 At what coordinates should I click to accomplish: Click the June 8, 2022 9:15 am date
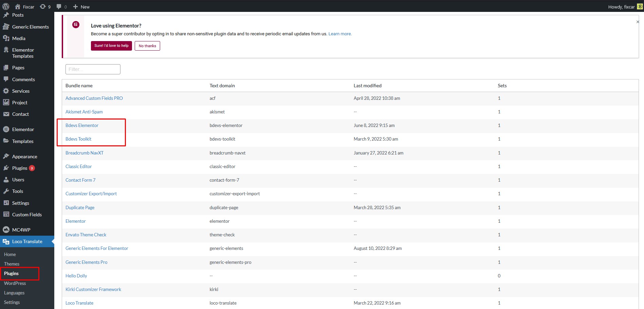pyautogui.click(x=374, y=125)
